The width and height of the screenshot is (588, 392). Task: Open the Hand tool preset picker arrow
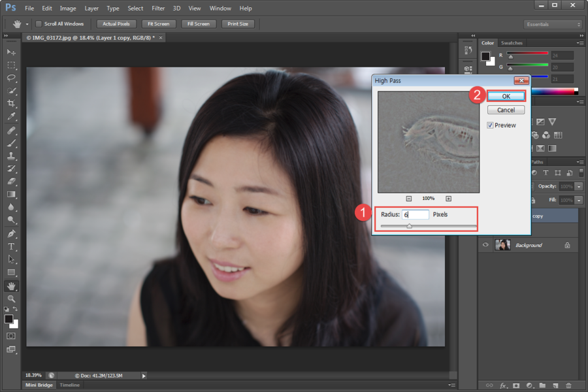27,24
